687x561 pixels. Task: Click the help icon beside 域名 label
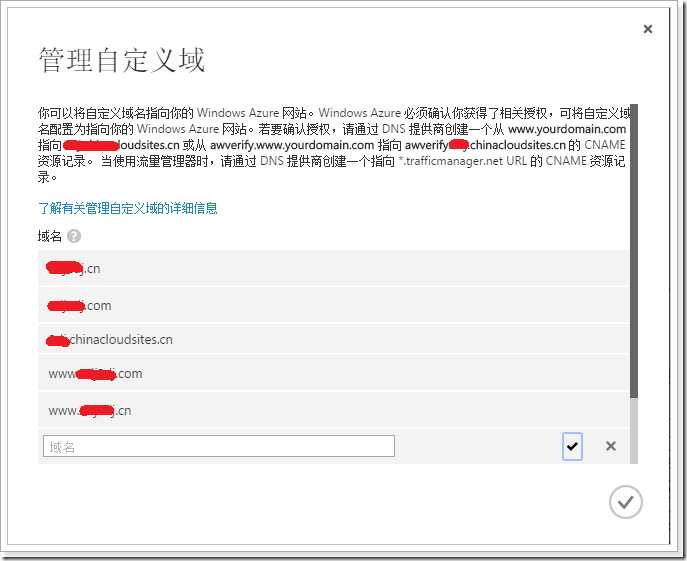[74, 236]
